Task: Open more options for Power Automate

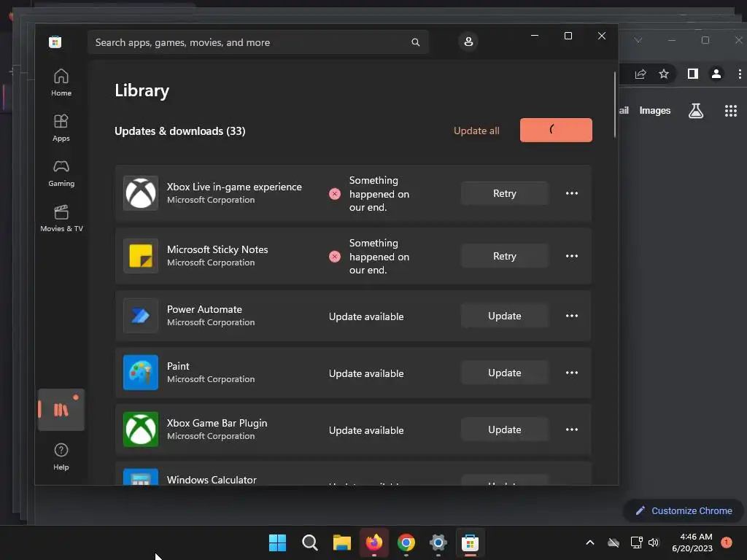Action: pyautogui.click(x=572, y=316)
